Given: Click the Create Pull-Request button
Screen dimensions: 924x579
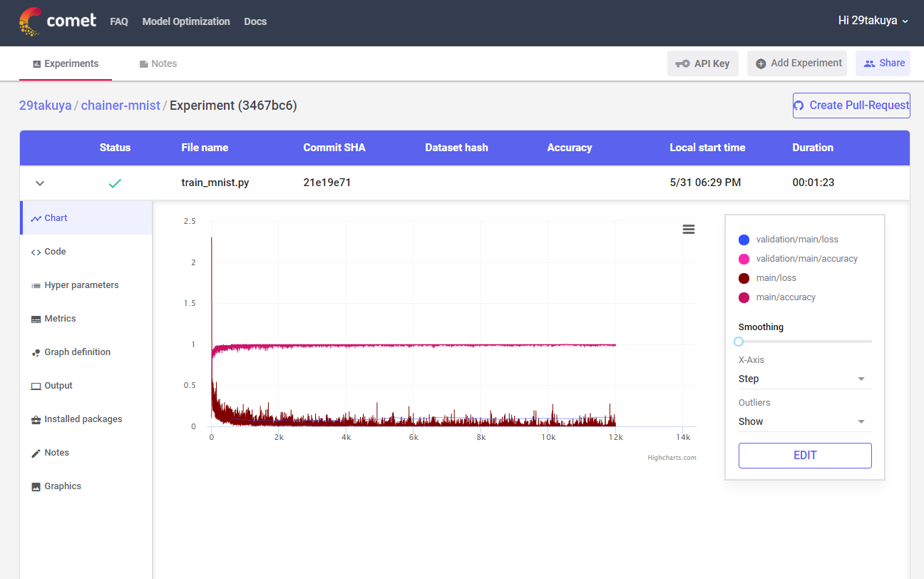Looking at the screenshot, I should click(x=851, y=105).
